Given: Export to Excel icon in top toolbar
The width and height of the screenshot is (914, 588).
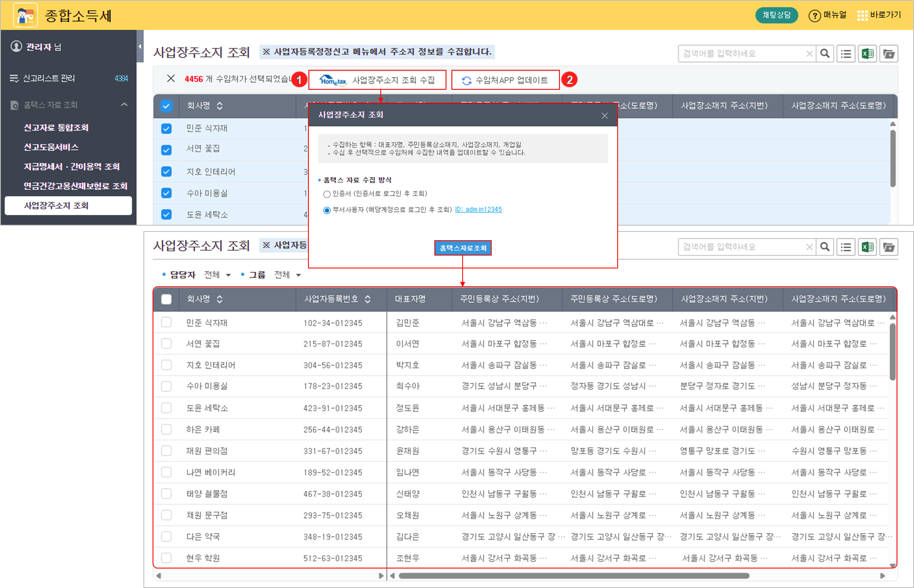Looking at the screenshot, I should tap(867, 54).
